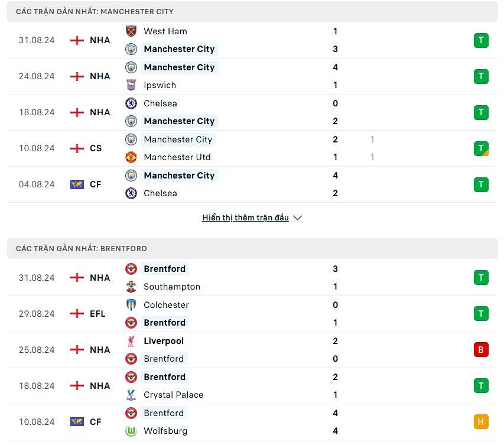Click the 'Các trận gần nhất: Brentford' header
This screenshot has height=445, width=504.
82,249
